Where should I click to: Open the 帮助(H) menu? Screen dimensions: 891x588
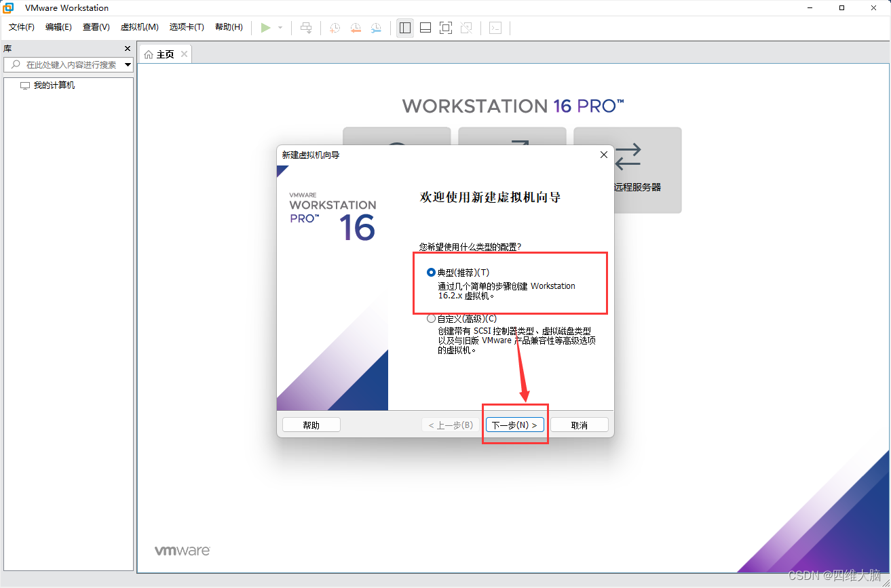pyautogui.click(x=229, y=27)
